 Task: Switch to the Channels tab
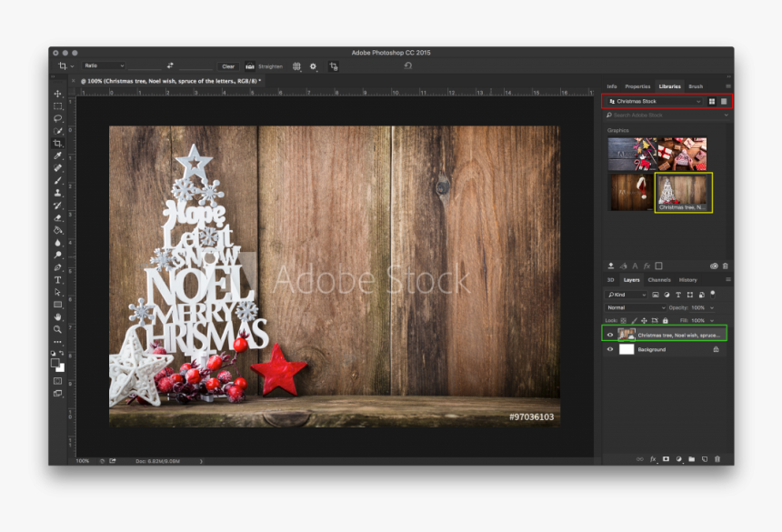[x=659, y=280]
